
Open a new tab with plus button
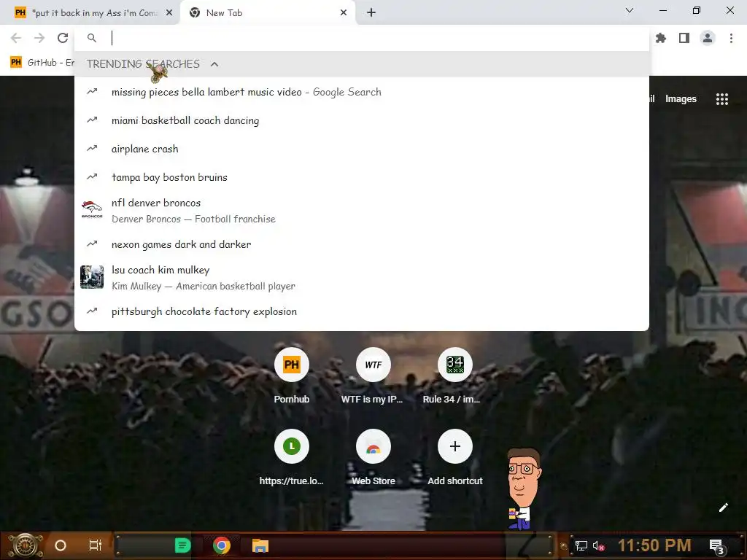click(371, 13)
